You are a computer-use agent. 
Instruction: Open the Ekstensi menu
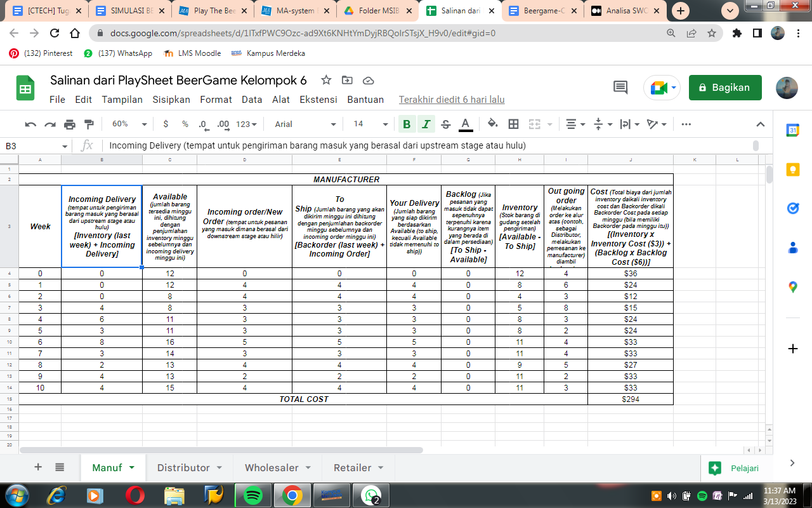click(318, 99)
